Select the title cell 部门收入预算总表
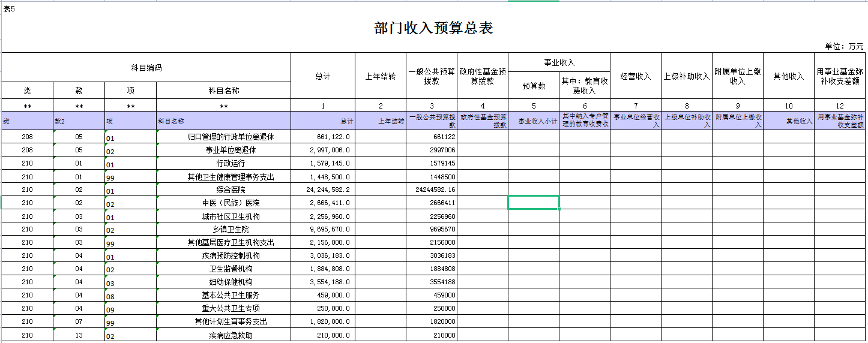868x343 pixels. click(x=433, y=28)
